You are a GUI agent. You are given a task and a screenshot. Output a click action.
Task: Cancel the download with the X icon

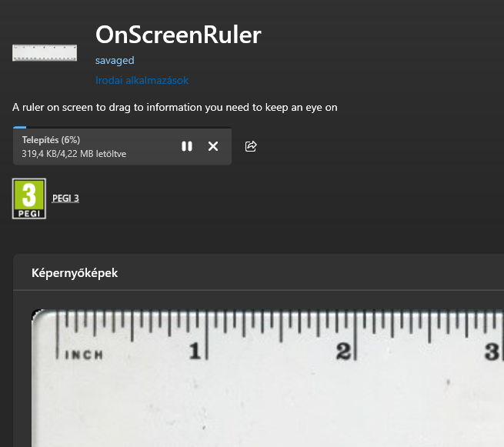[x=213, y=146]
